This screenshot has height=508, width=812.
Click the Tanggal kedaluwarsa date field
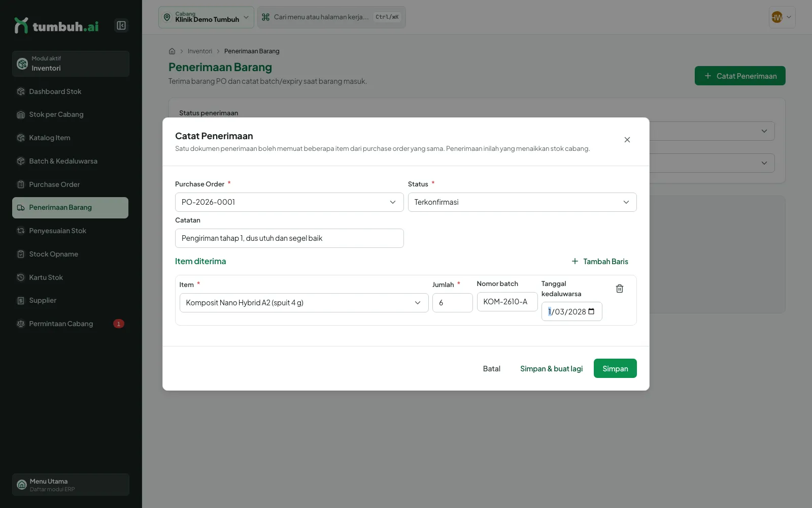pyautogui.click(x=571, y=311)
